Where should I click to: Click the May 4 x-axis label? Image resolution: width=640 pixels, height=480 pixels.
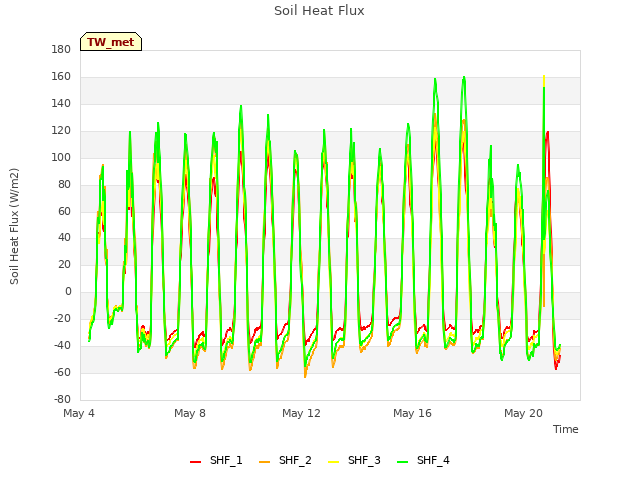[x=79, y=413]
